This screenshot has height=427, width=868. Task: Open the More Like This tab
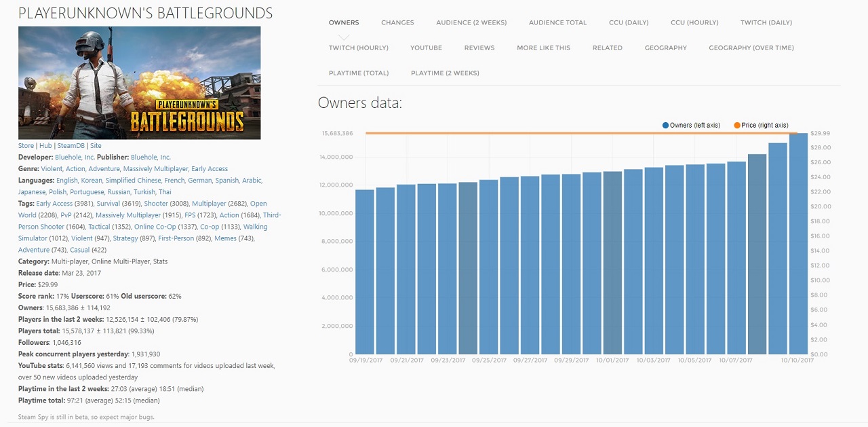pos(543,48)
